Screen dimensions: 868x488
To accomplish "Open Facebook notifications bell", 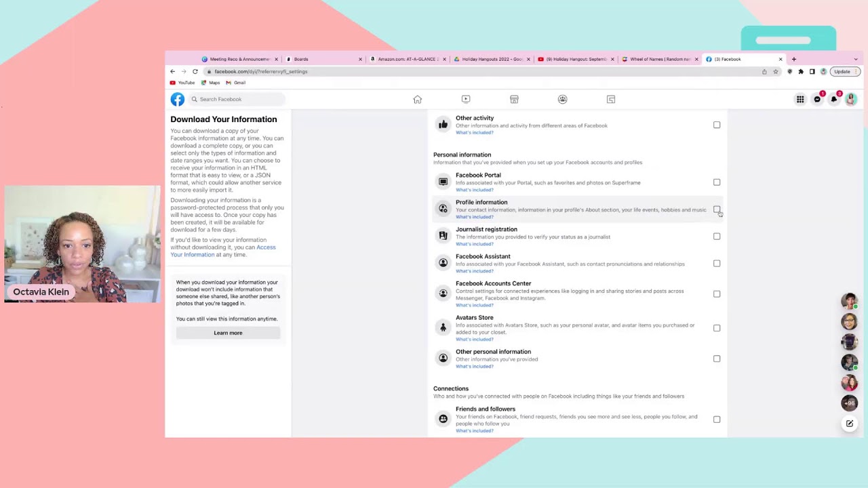I will tap(834, 100).
